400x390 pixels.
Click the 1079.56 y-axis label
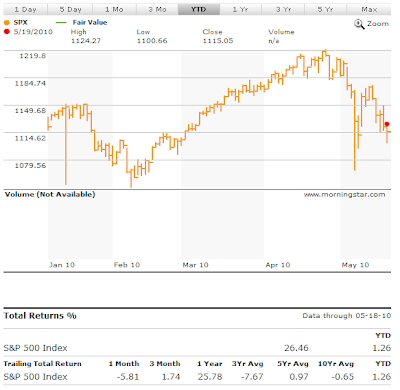tap(30, 166)
